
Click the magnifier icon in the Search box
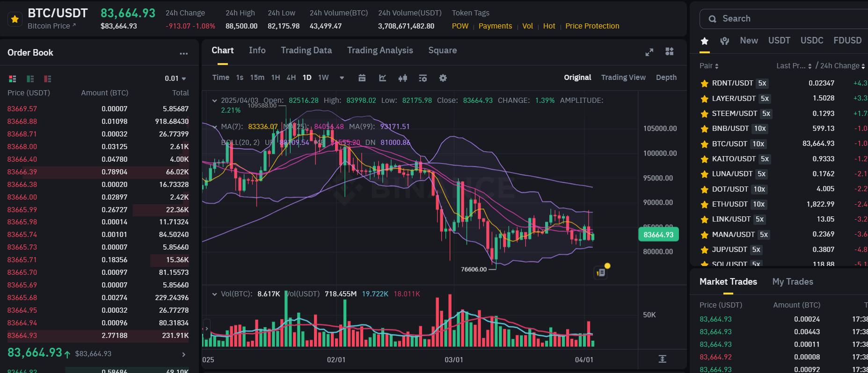click(712, 19)
